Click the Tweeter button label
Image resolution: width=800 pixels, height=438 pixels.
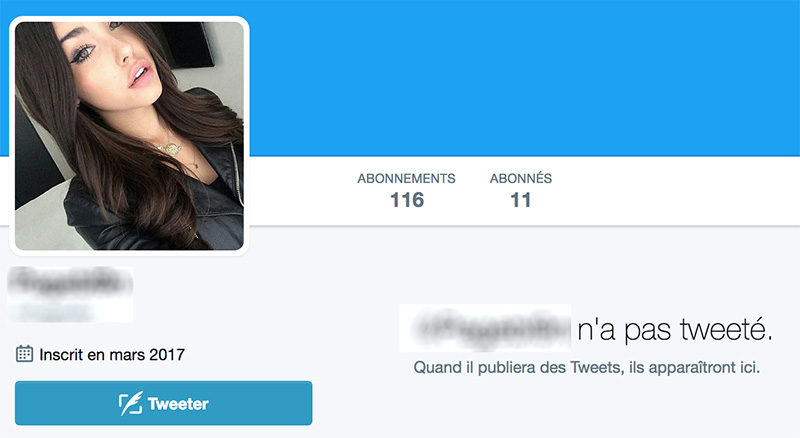click(178, 404)
